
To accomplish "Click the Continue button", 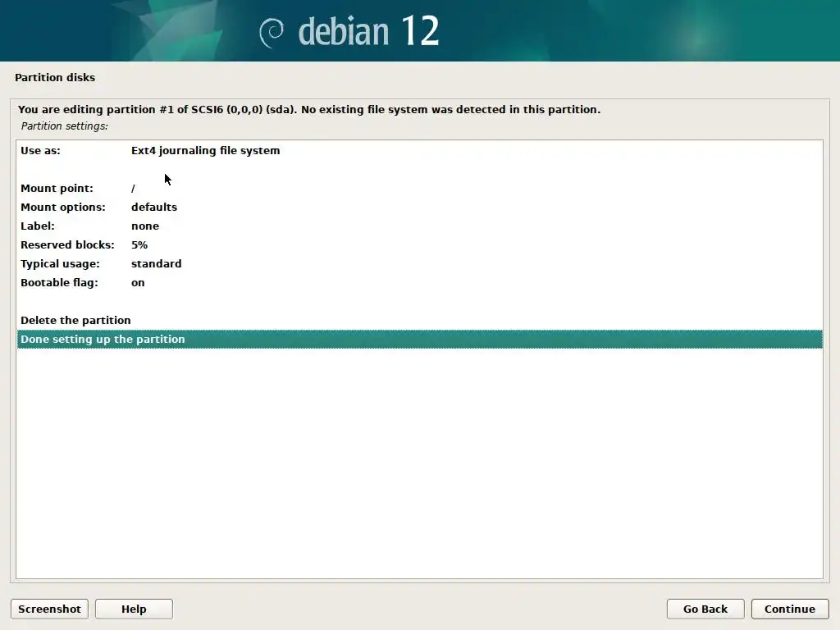I will pyautogui.click(x=790, y=609).
